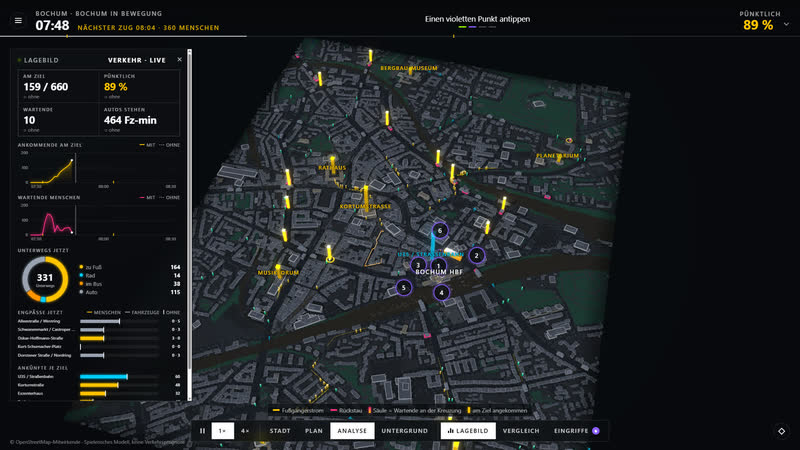
Task: Tap violet point number 3
Action: point(418,265)
